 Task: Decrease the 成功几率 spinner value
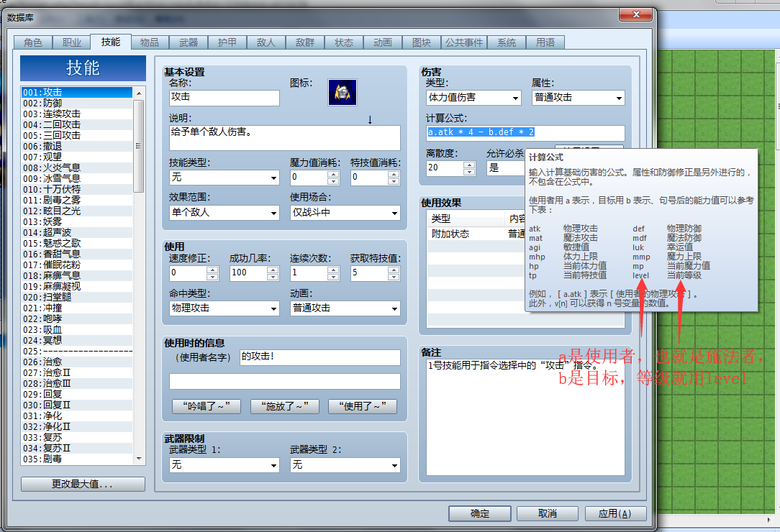click(273, 277)
